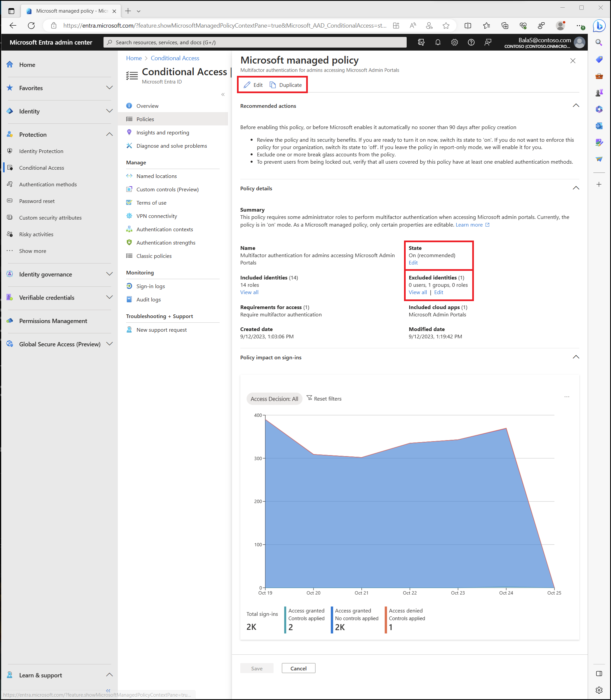The image size is (611, 700).
Task: Add sidebar app with plus icon
Action: pyautogui.click(x=599, y=184)
